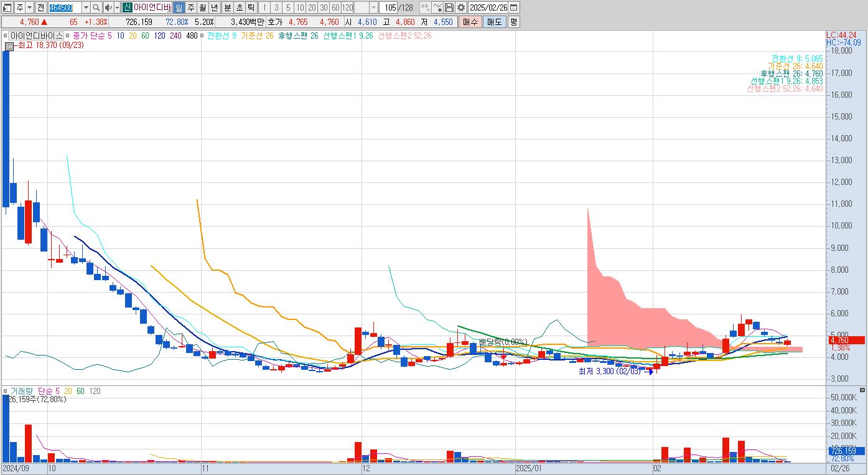
Task: Switch to tick (틱) chart period
Action: (251, 7)
